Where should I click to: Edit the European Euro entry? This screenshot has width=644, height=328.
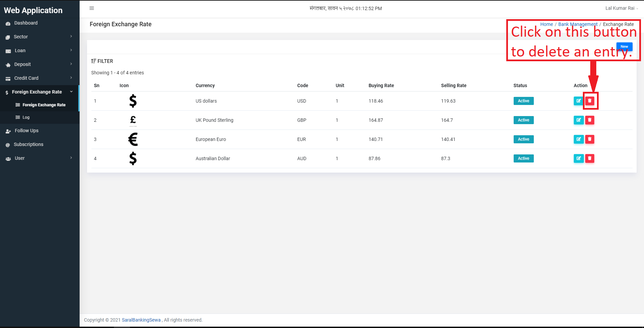click(578, 139)
